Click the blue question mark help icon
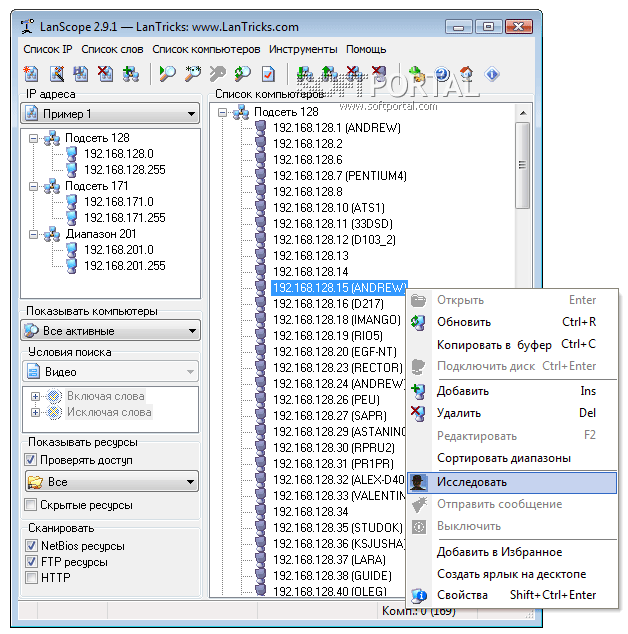The width and height of the screenshot is (628, 634). click(x=442, y=74)
